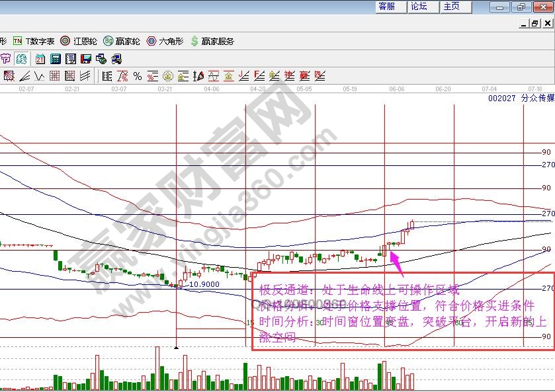
Task: Select the zigzag wave line drawing tool
Action: pyautogui.click(x=38, y=76)
